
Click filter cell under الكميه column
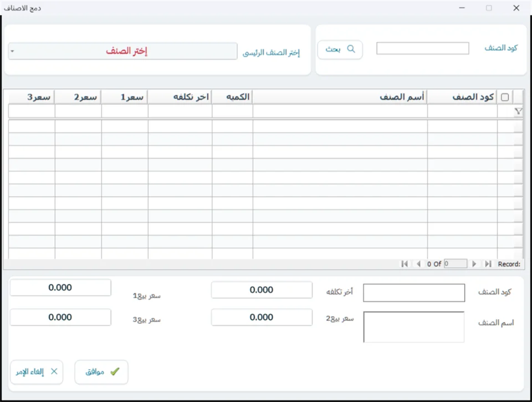pos(232,111)
